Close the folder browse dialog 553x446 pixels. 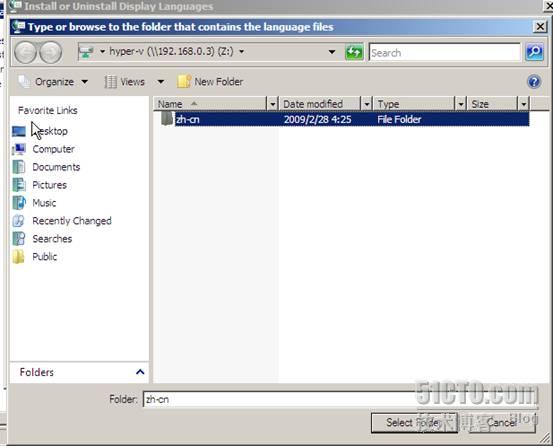[x=540, y=26]
